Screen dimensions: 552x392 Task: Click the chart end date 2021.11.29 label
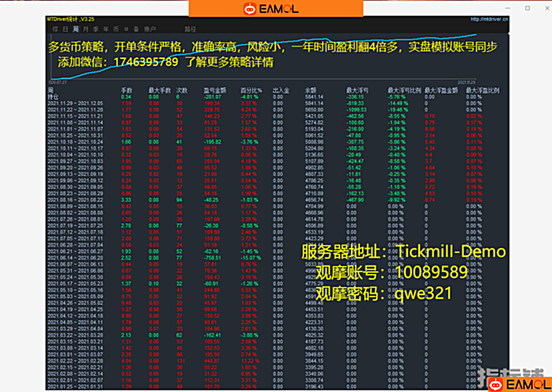pos(466,82)
